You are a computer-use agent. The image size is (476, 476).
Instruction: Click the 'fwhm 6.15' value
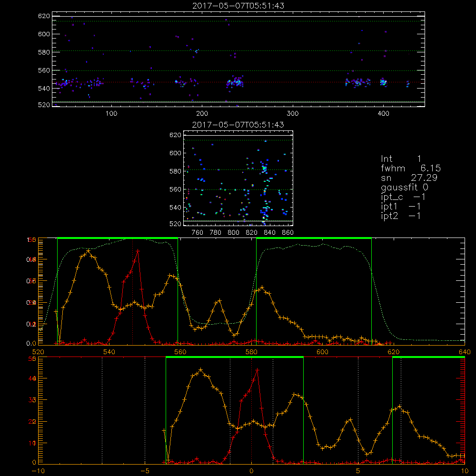tap(411, 168)
